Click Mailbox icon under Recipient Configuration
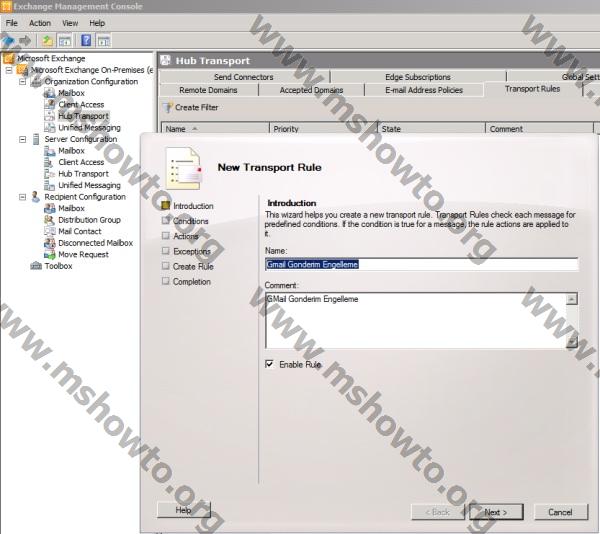This screenshot has height=534, width=600. pyautogui.click(x=49, y=208)
